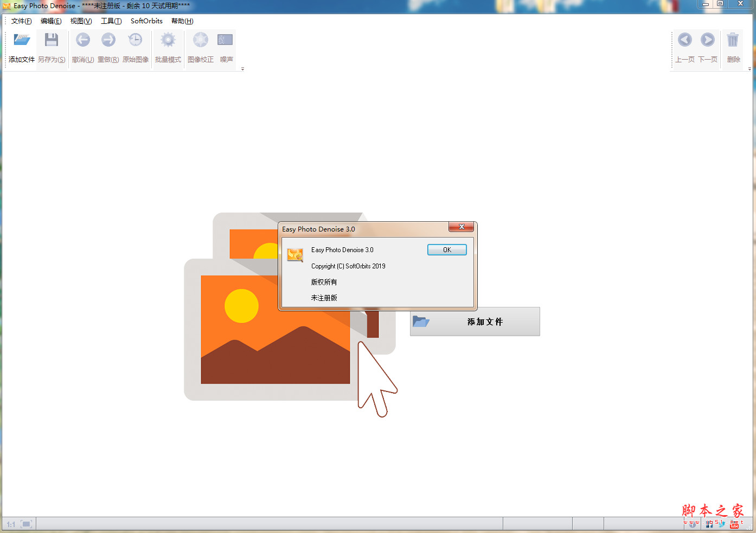Click the Facebook icon in the status bar
Viewport: 756px width, 533px height.
click(x=709, y=524)
